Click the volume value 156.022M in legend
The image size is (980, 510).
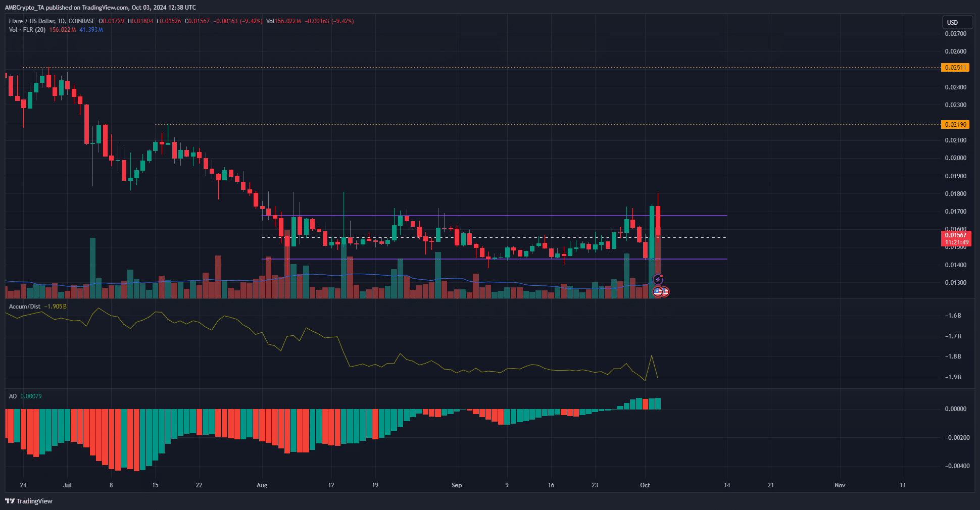click(x=63, y=30)
